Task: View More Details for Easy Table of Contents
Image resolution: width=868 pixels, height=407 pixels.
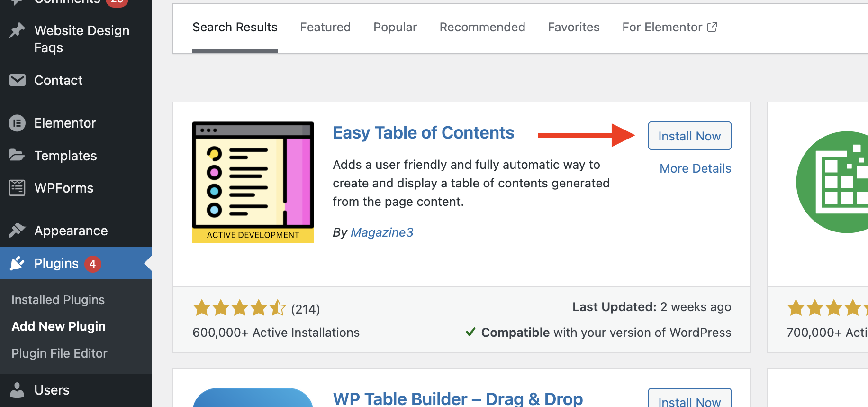Action: (696, 168)
